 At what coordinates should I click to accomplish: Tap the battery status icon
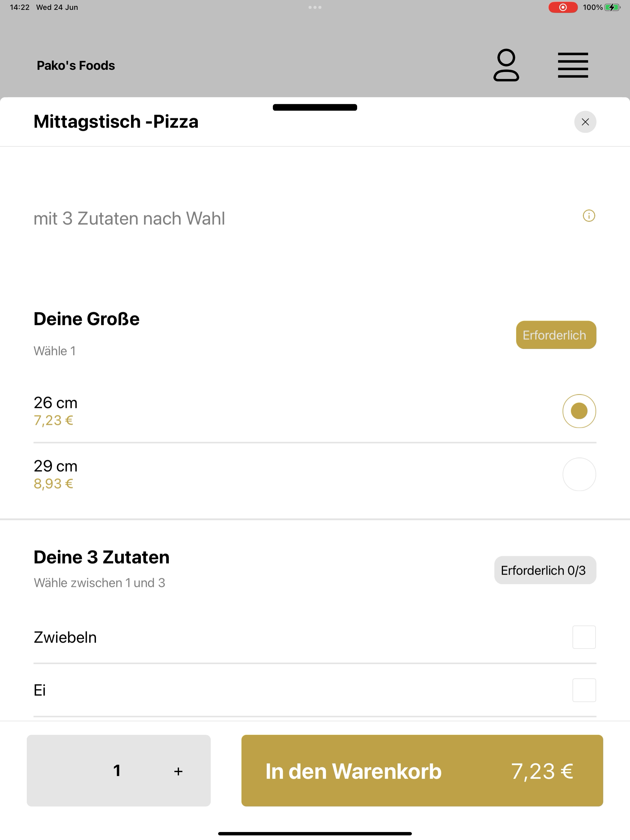click(x=612, y=7)
